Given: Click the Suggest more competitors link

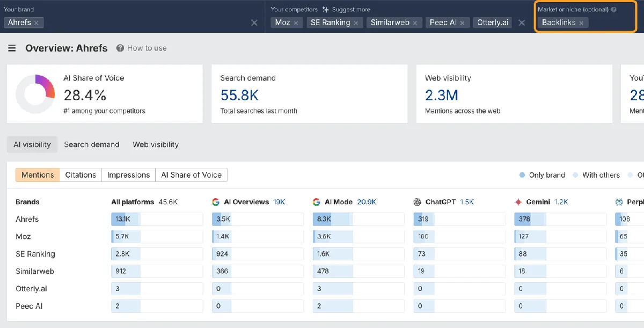Looking at the screenshot, I should (x=351, y=10).
